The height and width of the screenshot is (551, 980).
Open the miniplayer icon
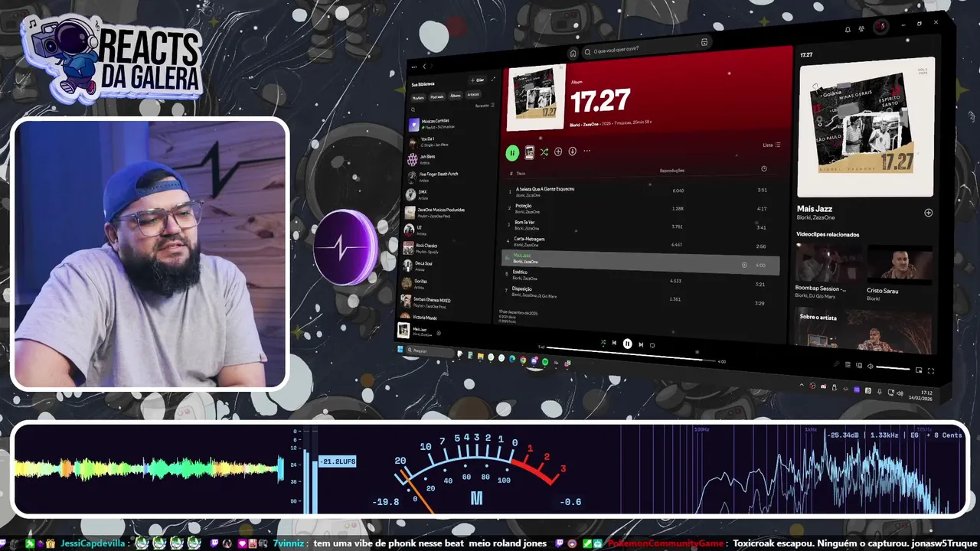919,370
